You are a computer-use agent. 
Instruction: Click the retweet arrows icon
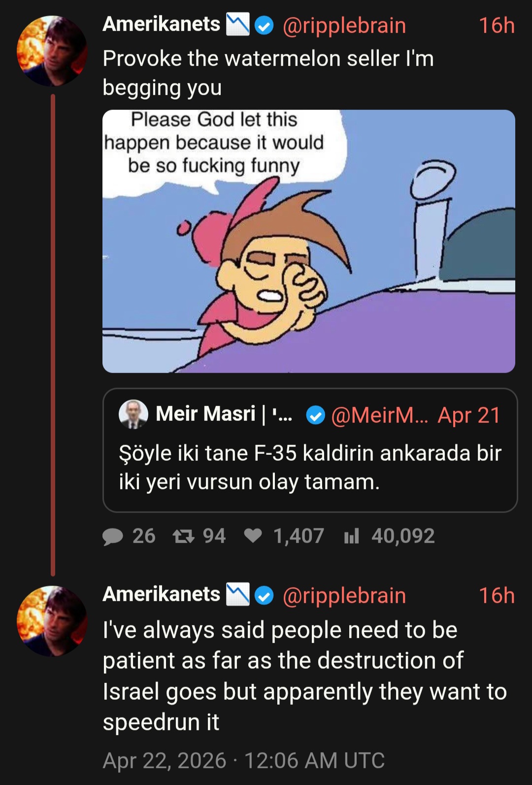[x=183, y=536]
